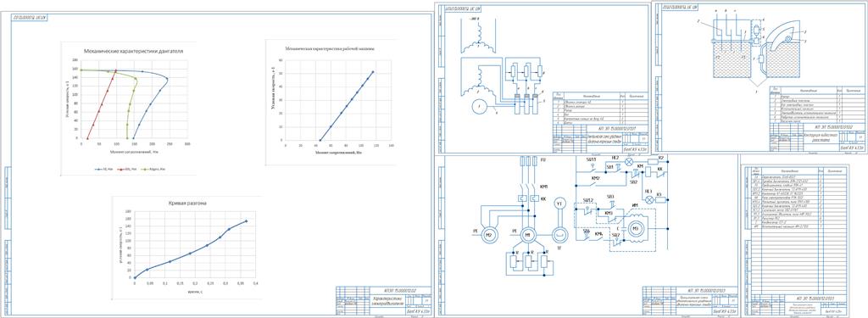Click the last point of acceleration curve
Viewport: 868px width, 318px height.
click(x=247, y=220)
